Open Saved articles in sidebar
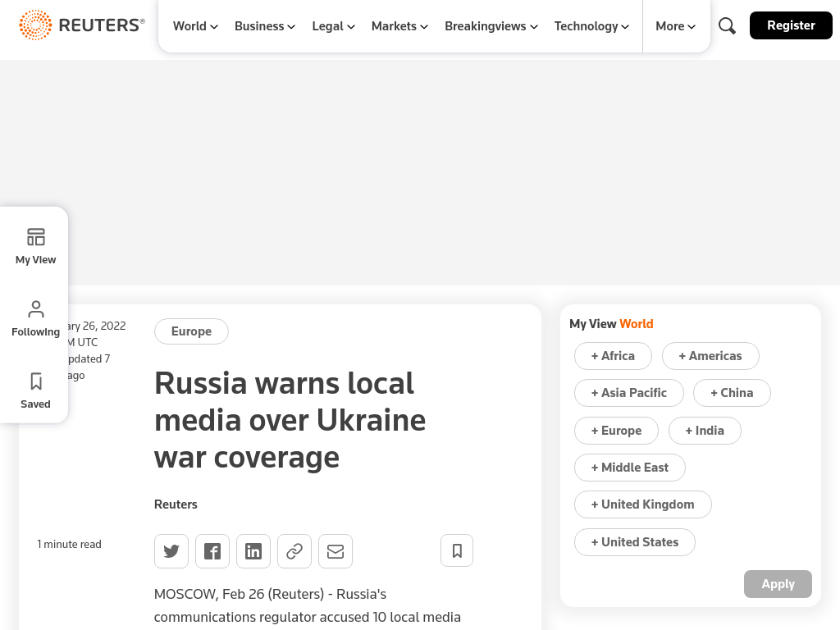The width and height of the screenshot is (840, 630). click(35, 391)
